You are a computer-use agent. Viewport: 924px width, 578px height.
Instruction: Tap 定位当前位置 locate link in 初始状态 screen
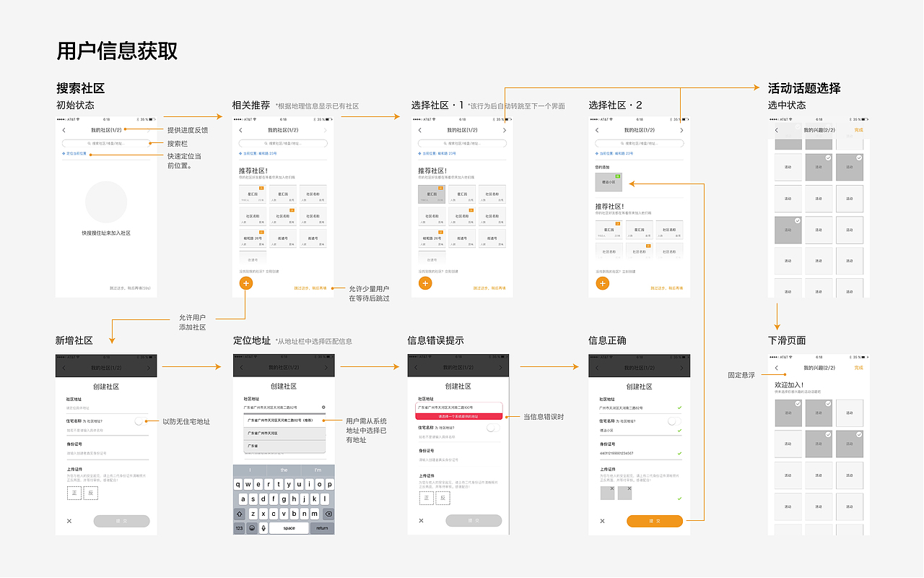pyautogui.click(x=76, y=153)
